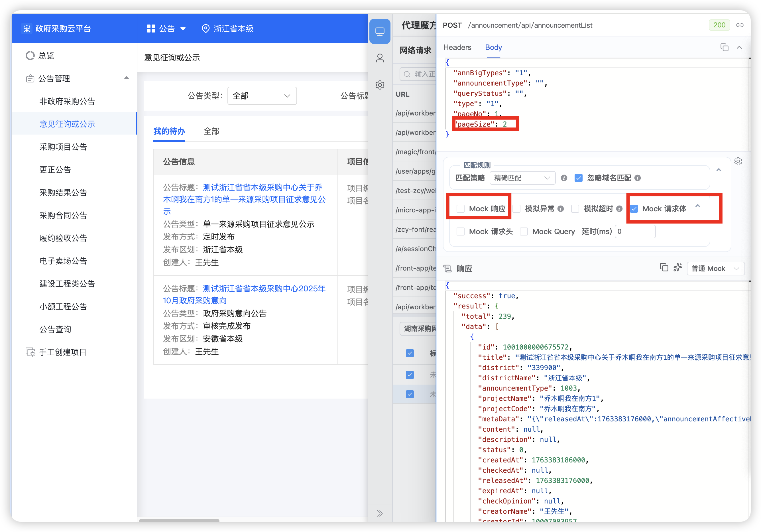This screenshot has height=532, width=761.
Task: Copy the request link icon beside 200
Action: pos(740,25)
